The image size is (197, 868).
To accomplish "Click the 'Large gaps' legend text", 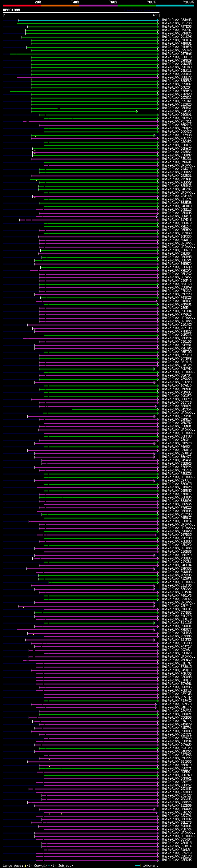I will pyautogui.click(x=13, y=866).
